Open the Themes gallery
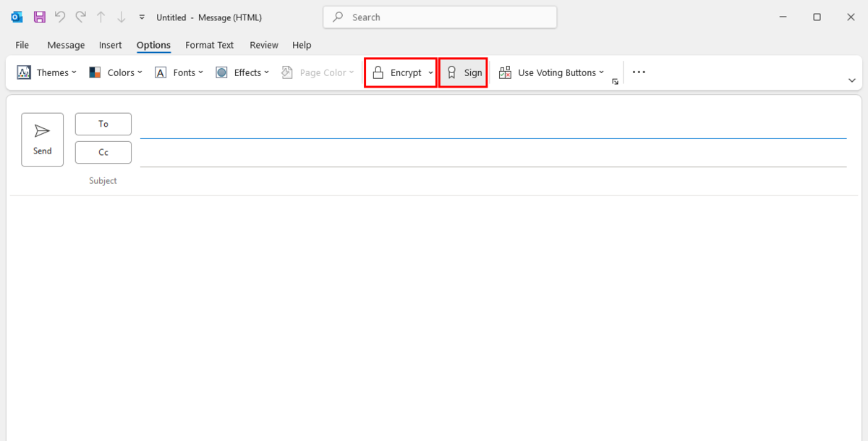 47,72
